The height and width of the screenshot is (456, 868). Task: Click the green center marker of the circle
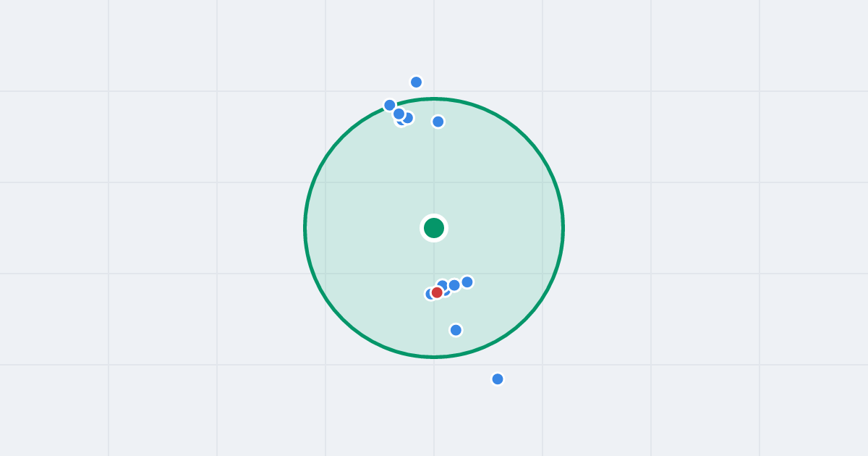click(434, 228)
